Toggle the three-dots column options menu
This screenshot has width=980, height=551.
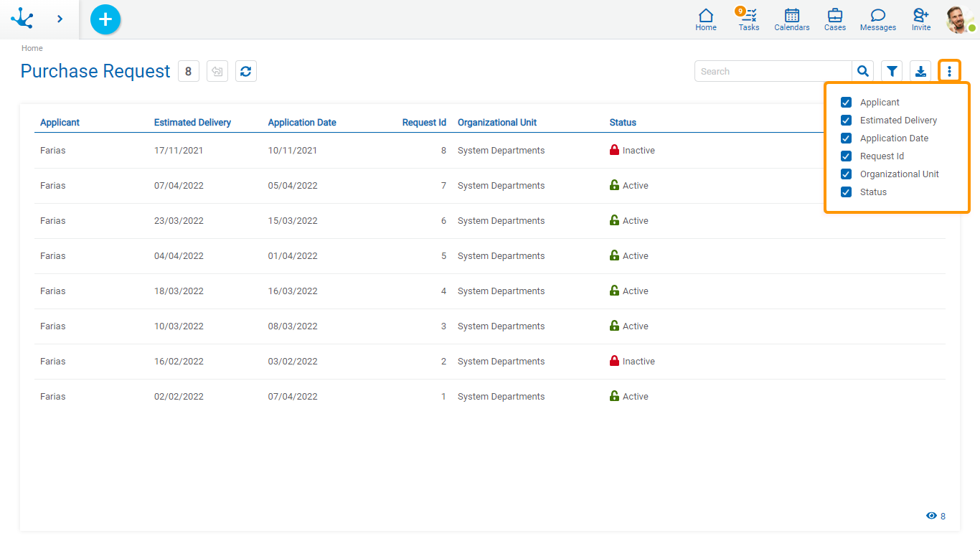949,71
